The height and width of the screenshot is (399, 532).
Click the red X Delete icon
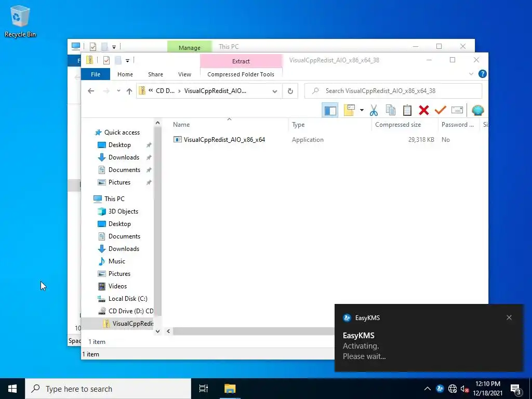424,110
